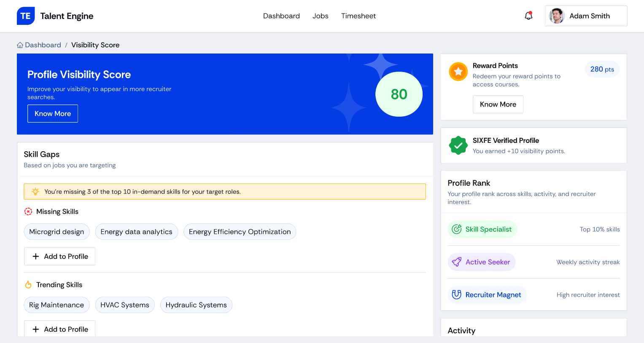
Task: Click the 280 pts reward badge
Action: click(x=602, y=69)
